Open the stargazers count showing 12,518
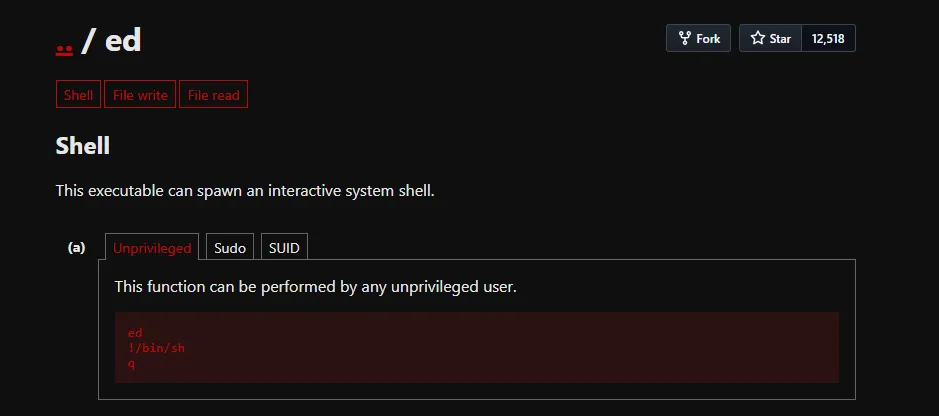The height and width of the screenshot is (416, 939). click(x=828, y=38)
